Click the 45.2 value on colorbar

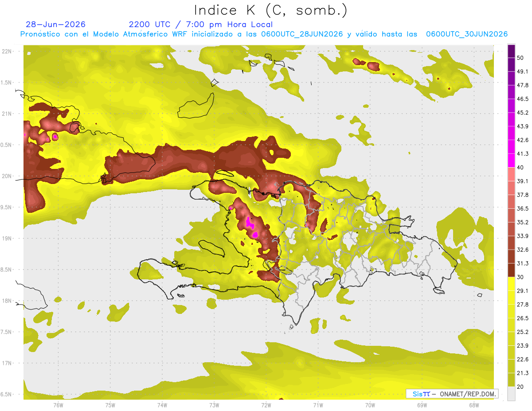pyautogui.click(x=523, y=113)
